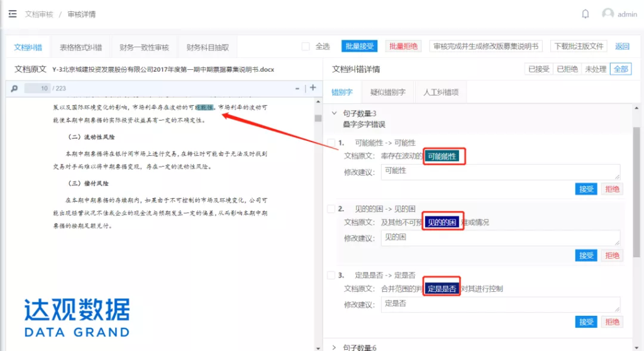The width and height of the screenshot is (644, 351).
Task: Click the 返回 link
Action: [x=622, y=47]
